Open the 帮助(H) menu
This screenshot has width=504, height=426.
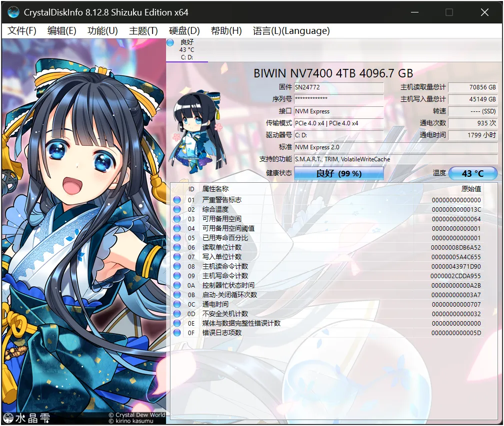(x=226, y=31)
